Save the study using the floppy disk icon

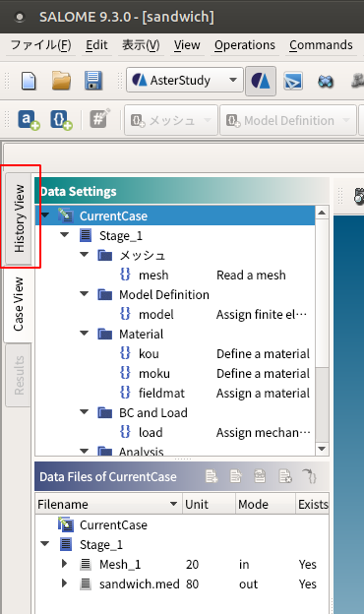[x=93, y=81]
